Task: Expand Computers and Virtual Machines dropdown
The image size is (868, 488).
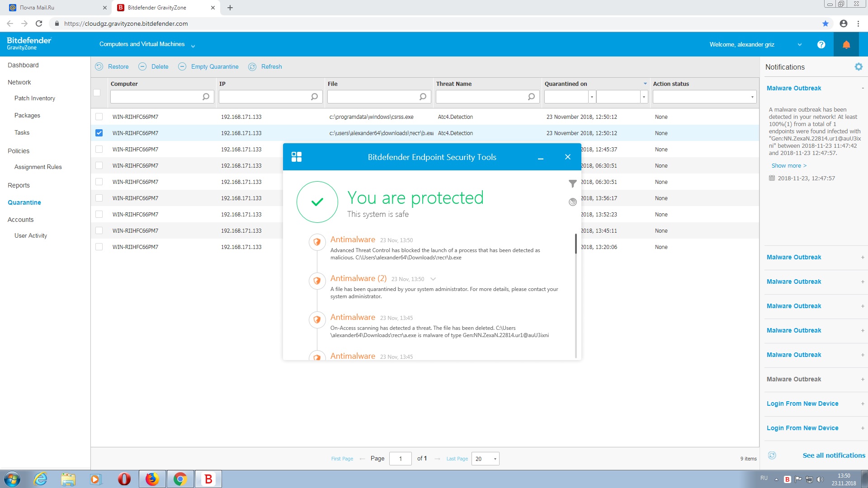Action: (x=193, y=46)
